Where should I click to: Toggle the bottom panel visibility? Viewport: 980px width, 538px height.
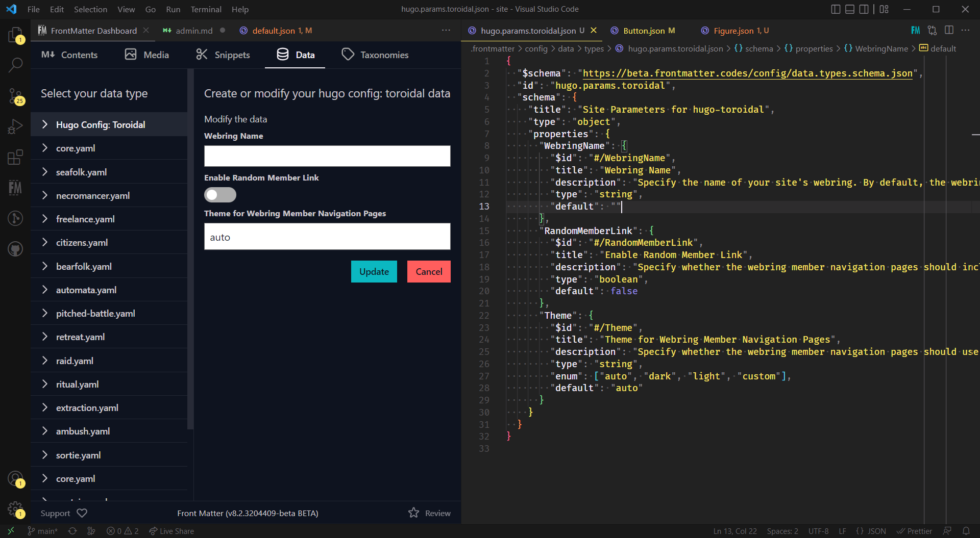[849, 9]
